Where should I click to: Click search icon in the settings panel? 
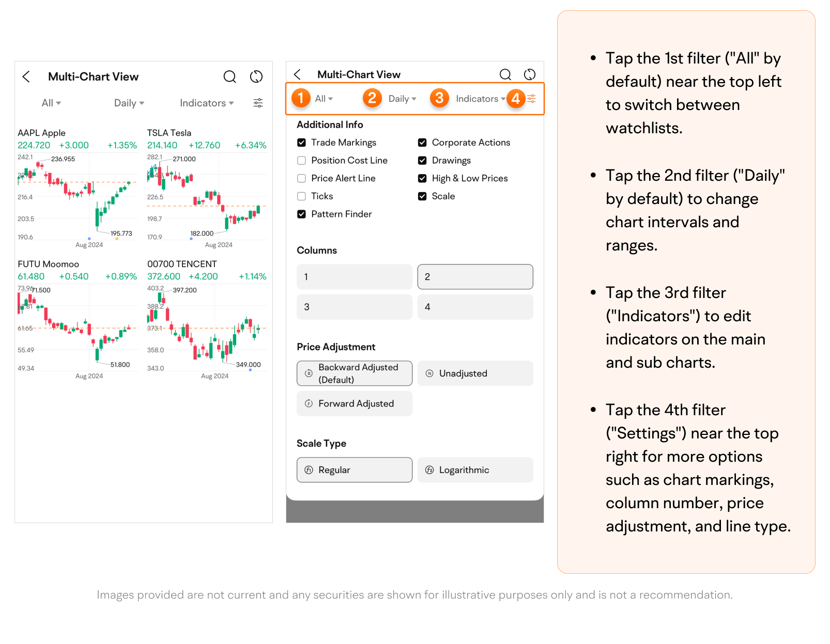pos(505,75)
